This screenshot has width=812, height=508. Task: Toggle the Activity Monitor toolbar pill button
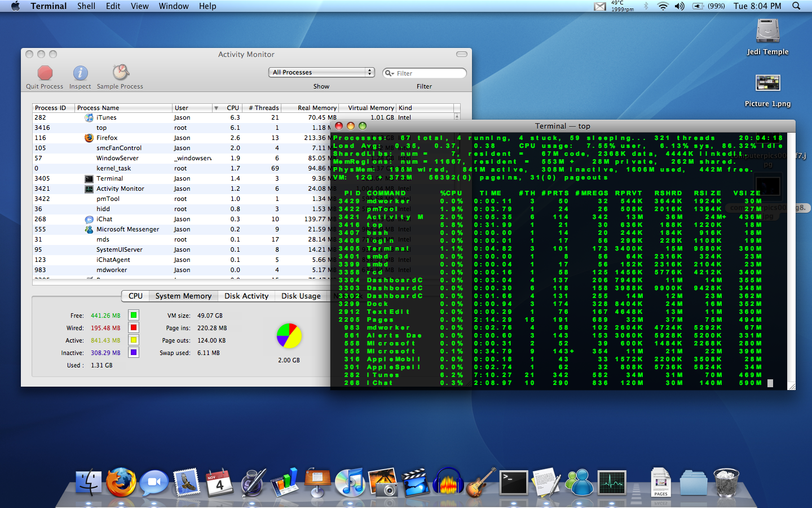(462, 54)
